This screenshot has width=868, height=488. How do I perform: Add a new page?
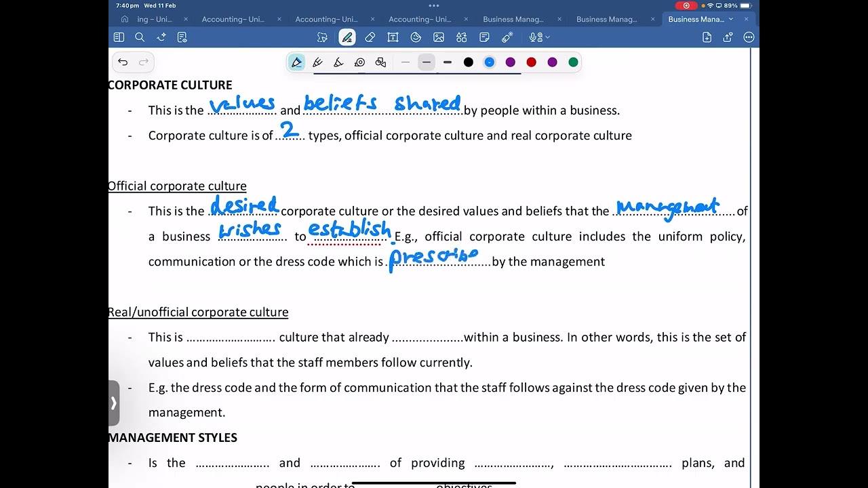pyautogui.click(x=707, y=37)
